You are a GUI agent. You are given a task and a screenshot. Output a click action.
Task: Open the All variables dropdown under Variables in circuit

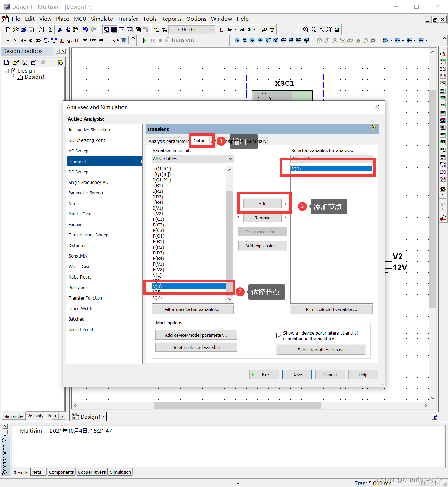[x=193, y=159]
